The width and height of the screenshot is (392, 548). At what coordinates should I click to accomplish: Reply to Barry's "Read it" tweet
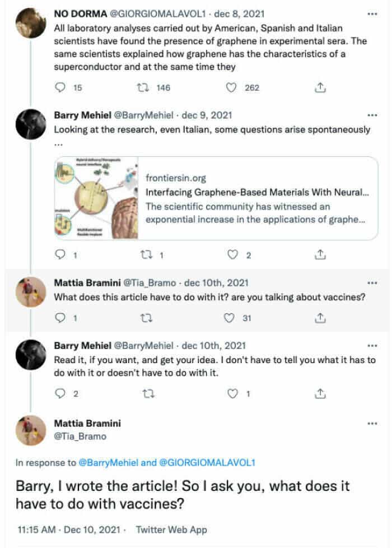61,393
